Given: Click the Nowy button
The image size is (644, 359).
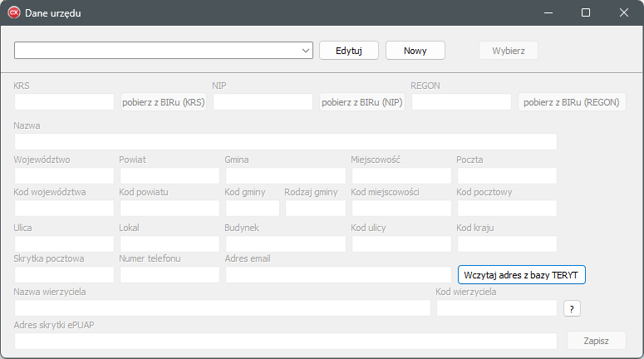Looking at the screenshot, I should point(415,51).
